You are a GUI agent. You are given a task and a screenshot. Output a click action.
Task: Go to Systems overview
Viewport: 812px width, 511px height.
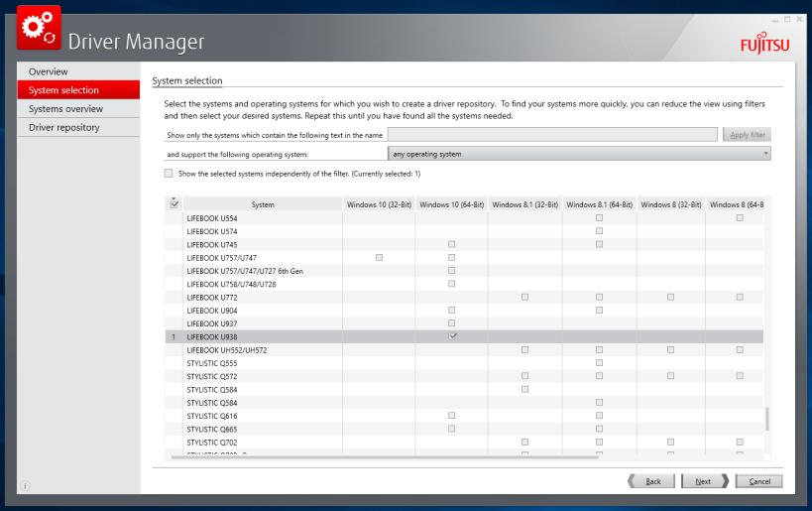click(x=78, y=109)
